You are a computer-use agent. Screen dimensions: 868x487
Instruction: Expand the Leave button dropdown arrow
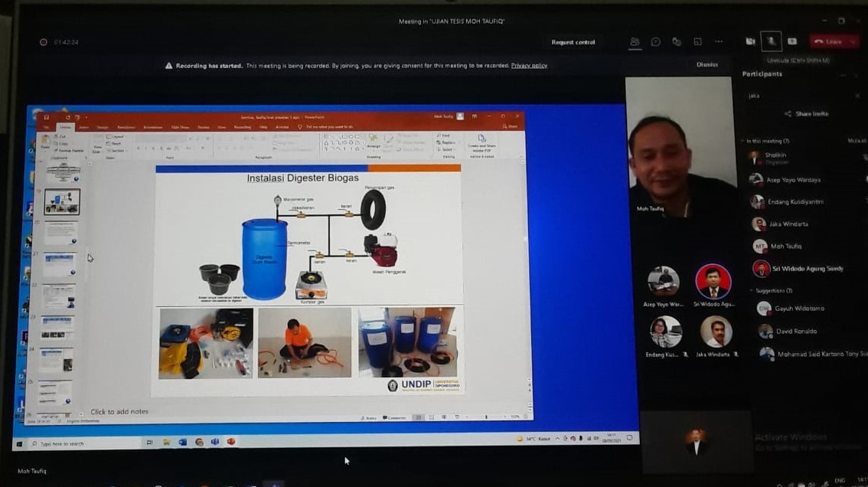click(x=853, y=41)
